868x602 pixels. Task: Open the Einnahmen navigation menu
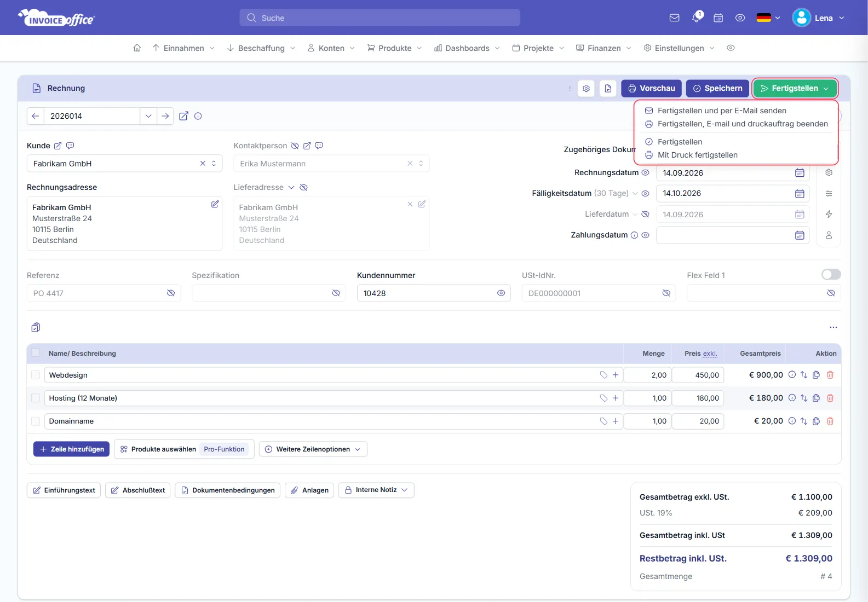(x=183, y=48)
